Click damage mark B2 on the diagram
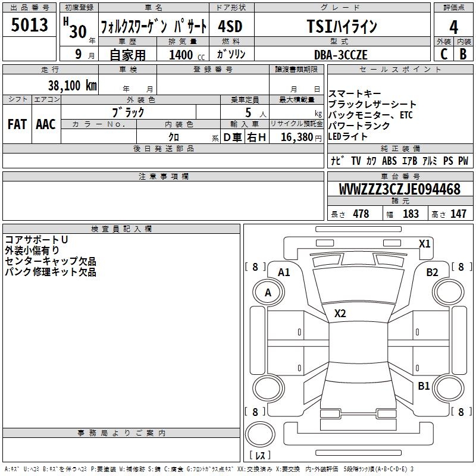Screen dimensions: 476x476 433,273
